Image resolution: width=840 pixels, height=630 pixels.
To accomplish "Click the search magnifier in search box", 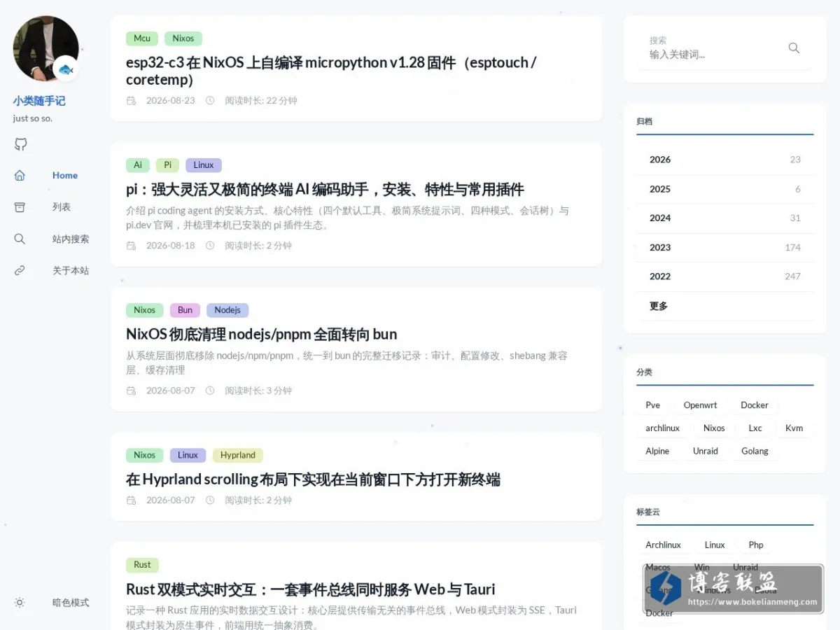I will 794,48.
